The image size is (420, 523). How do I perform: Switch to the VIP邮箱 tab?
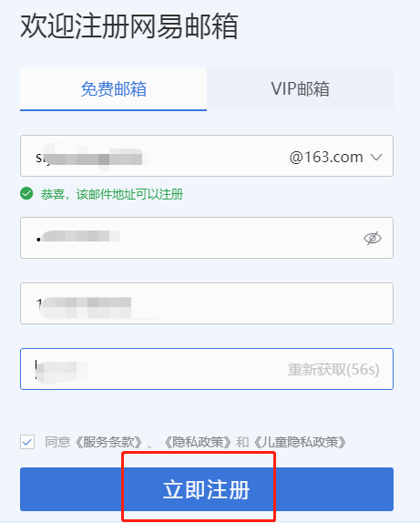pyautogui.click(x=301, y=88)
